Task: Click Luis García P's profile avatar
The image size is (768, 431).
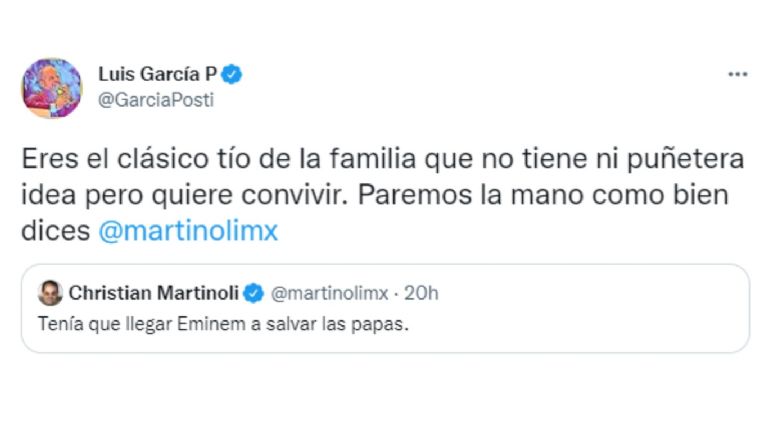Action: coord(51,87)
